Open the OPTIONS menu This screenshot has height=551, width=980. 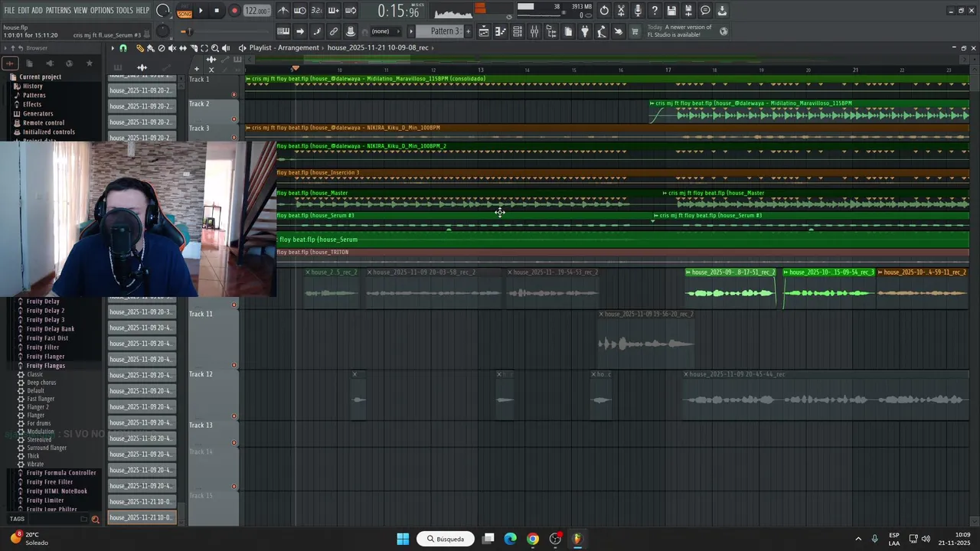(102, 11)
